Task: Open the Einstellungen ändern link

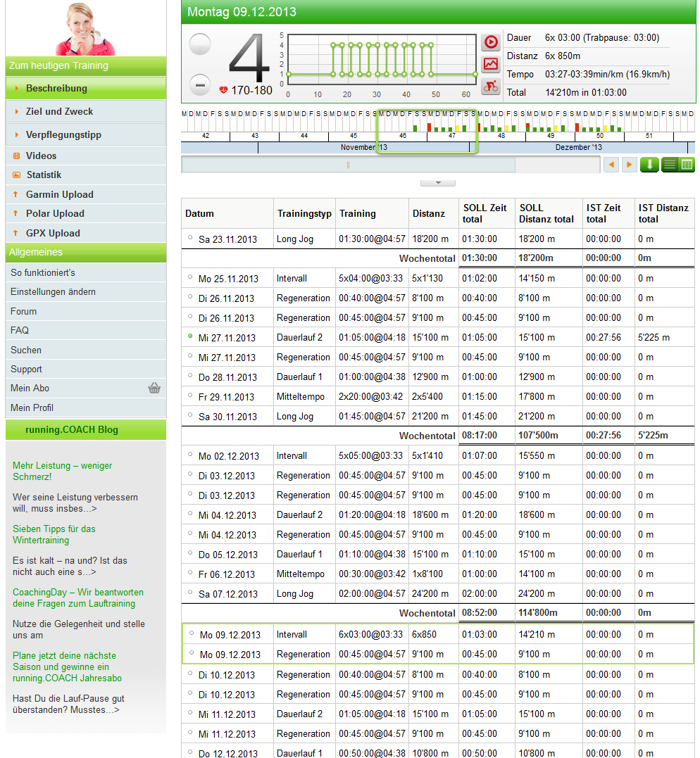Action: click(x=53, y=291)
